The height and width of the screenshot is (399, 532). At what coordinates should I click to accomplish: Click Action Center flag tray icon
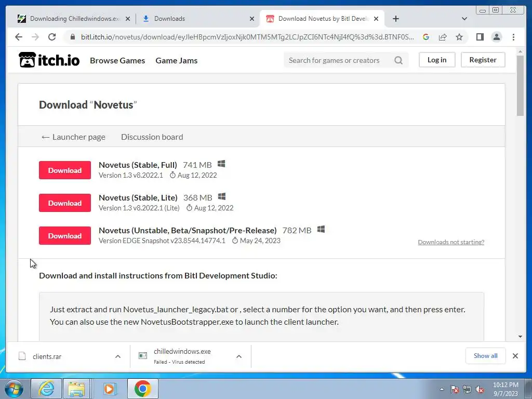(x=455, y=389)
